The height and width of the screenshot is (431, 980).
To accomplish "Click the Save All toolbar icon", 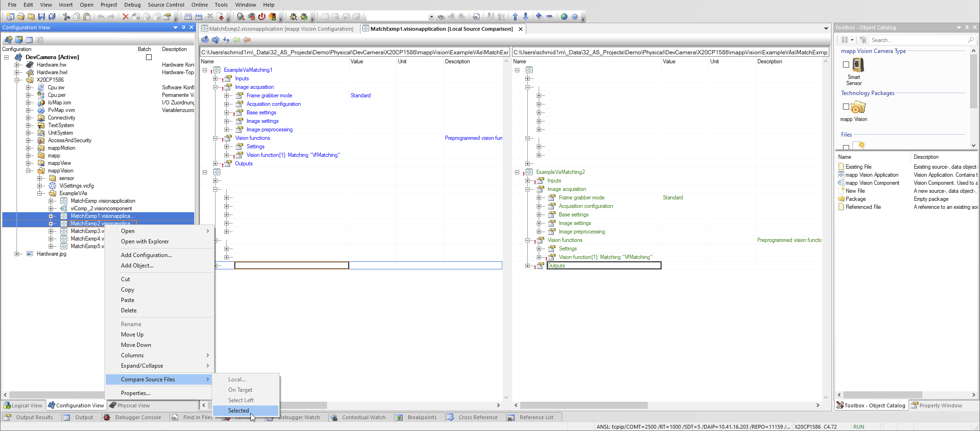I will [x=52, y=17].
